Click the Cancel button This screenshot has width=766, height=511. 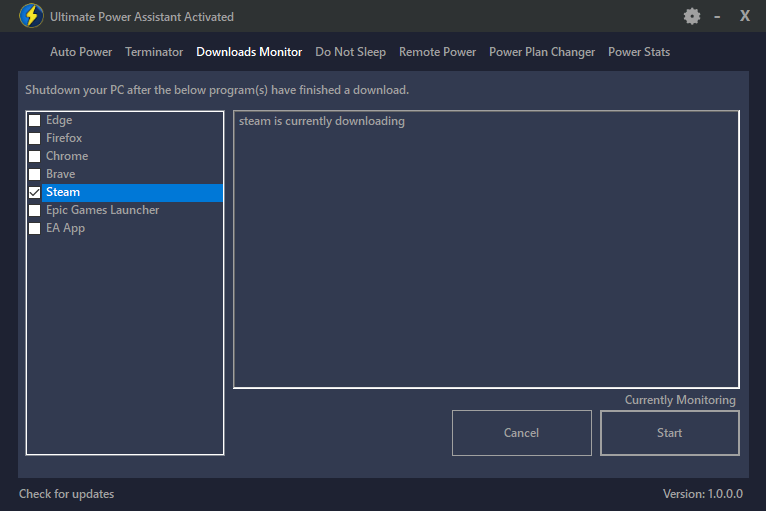pos(522,433)
